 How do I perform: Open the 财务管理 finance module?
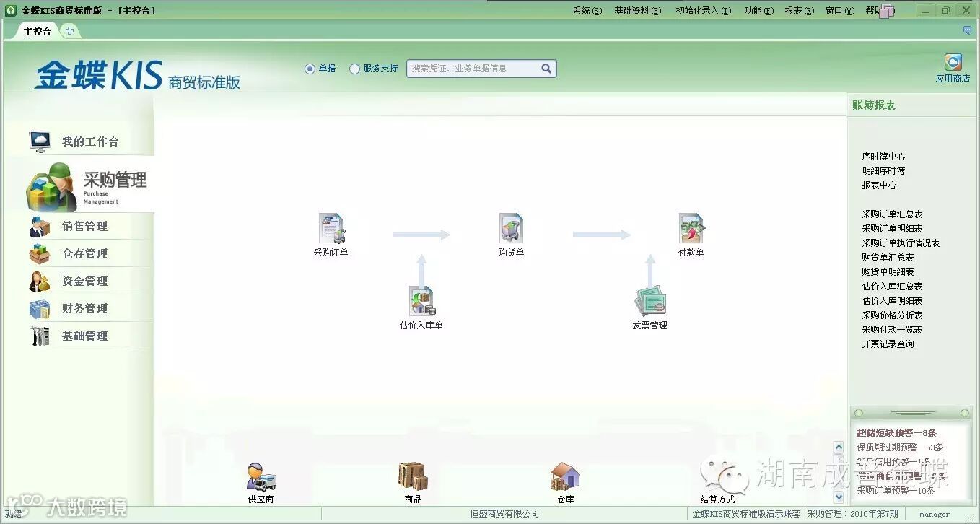click(x=84, y=308)
